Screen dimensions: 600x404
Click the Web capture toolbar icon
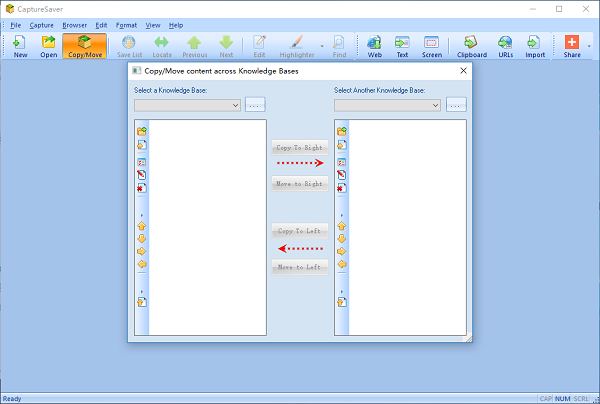click(x=374, y=46)
